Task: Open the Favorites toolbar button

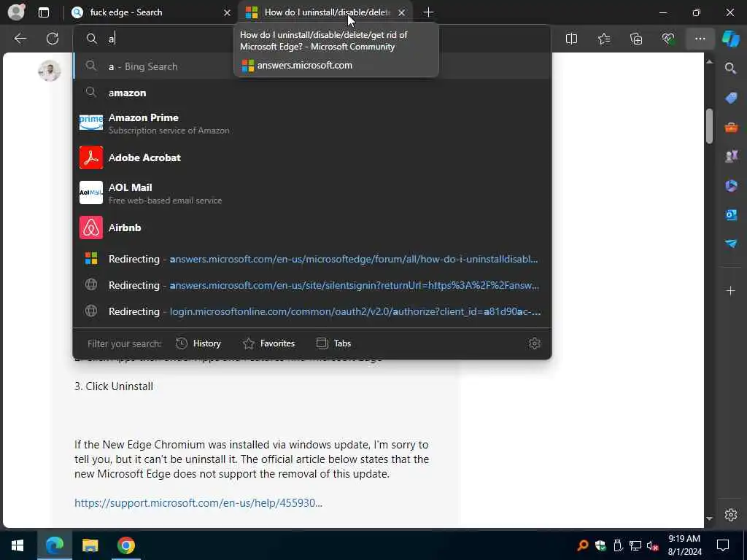Action: tap(603, 39)
